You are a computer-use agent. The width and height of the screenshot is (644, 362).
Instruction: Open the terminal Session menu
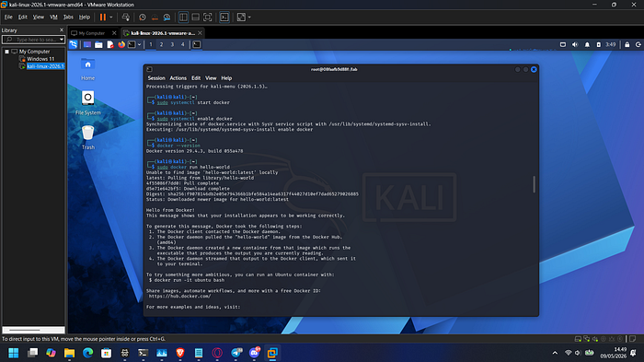[x=156, y=78]
